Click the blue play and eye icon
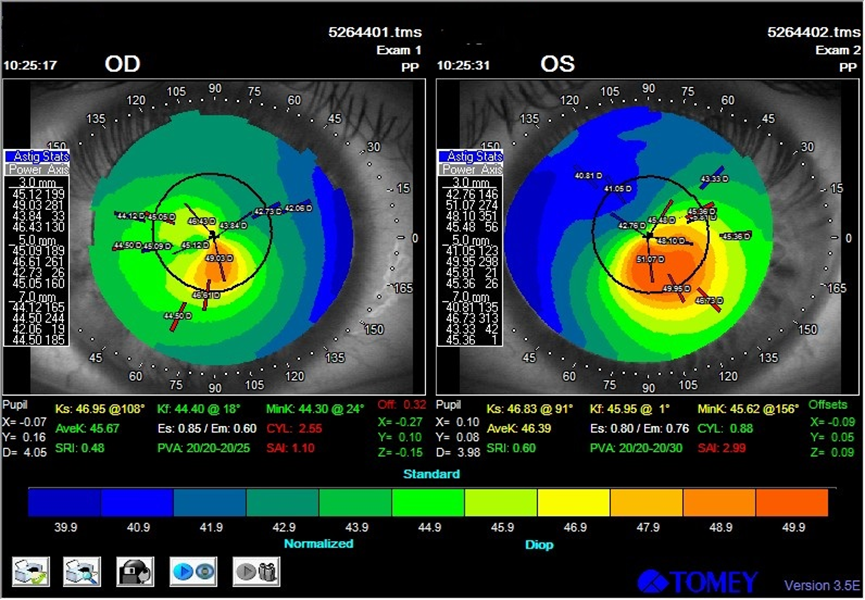Image resolution: width=865 pixels, height=600 pixels. pos(194,572)
